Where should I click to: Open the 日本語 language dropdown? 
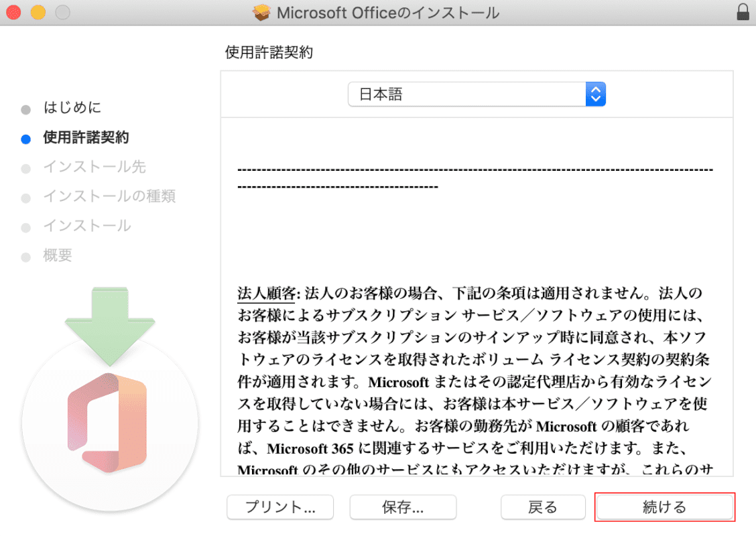click(x=477, y=94)
